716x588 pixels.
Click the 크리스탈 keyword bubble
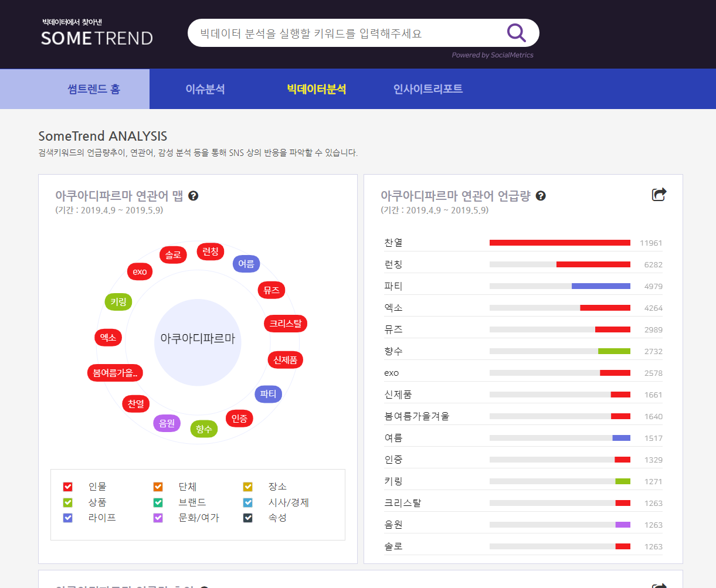pos(286,323)
